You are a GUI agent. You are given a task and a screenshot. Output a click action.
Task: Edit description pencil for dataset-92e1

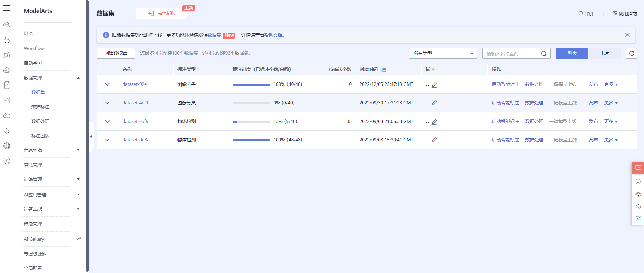(434, 85)
